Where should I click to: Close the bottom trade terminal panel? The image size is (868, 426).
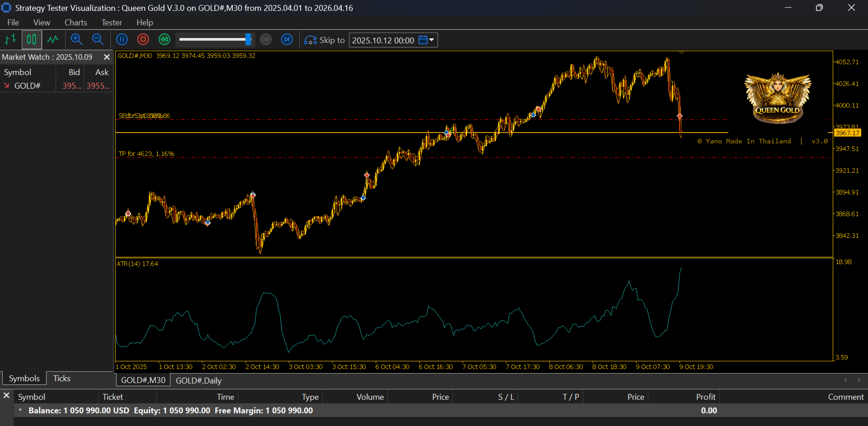[x=6, y=396]
